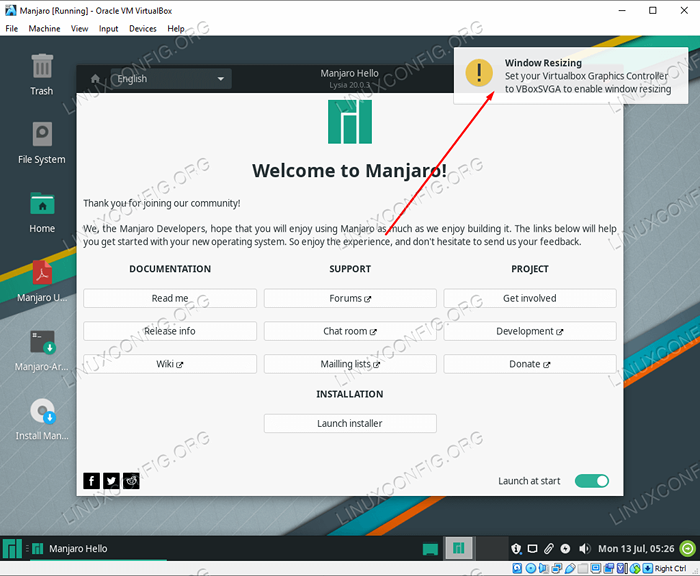Click the VirtualBox shared folders status icon

click(x=583, y=568)
